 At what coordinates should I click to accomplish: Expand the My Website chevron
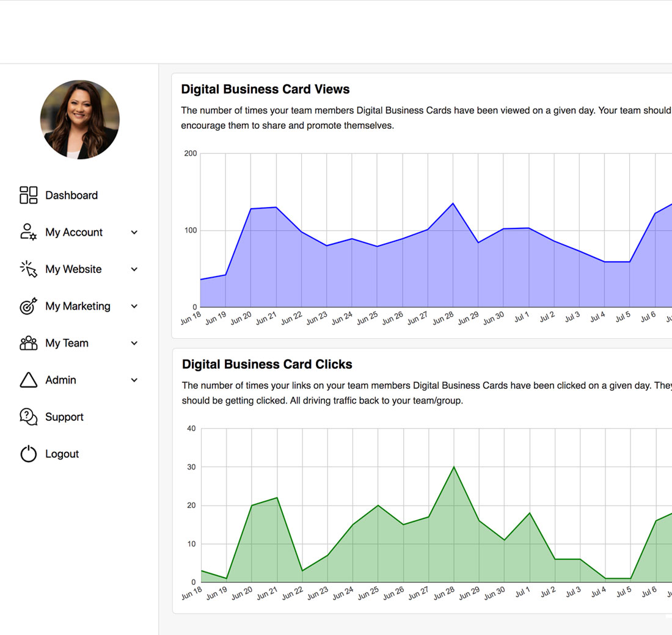tap(134, 269)
